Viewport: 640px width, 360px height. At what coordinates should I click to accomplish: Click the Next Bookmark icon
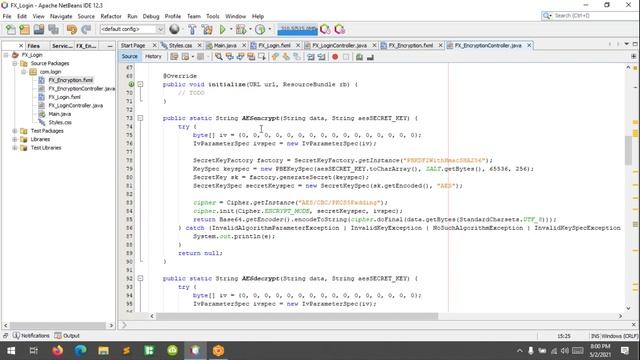click(x=286, y=57)
